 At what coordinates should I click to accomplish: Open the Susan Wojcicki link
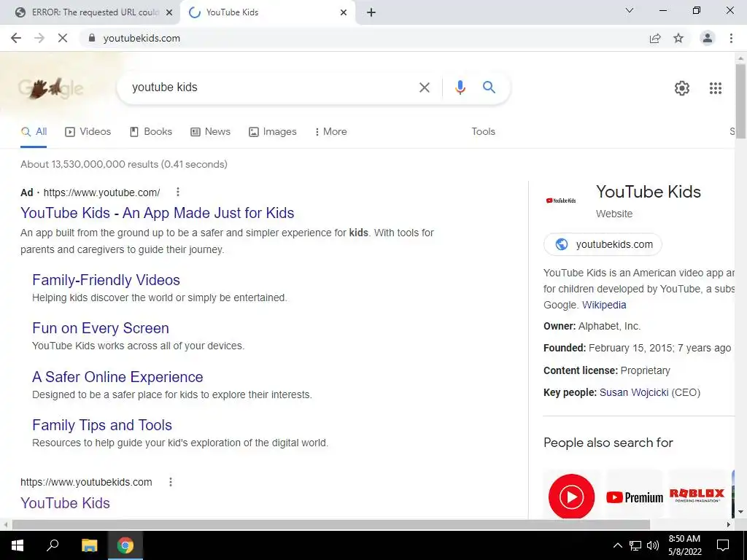634,392
